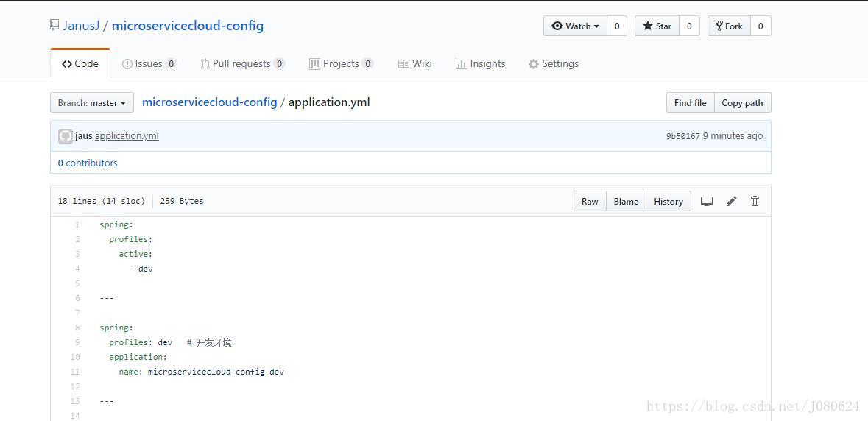
Task: Click the Copy path button
Action: 742,102
